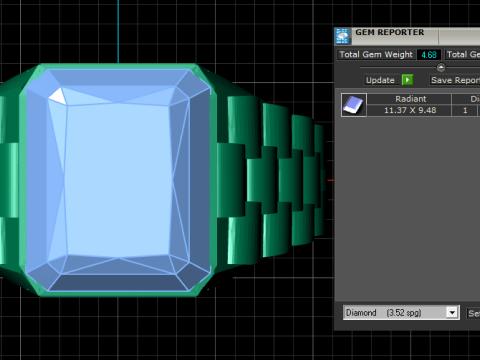Click the 4.68 total gem weight field

tap(429, 55)
